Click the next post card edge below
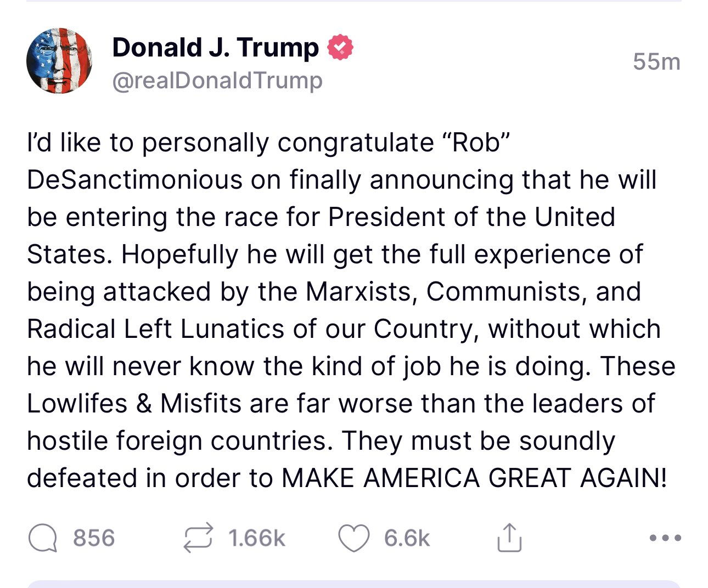 pyautogui.click(x=353, y=584)
